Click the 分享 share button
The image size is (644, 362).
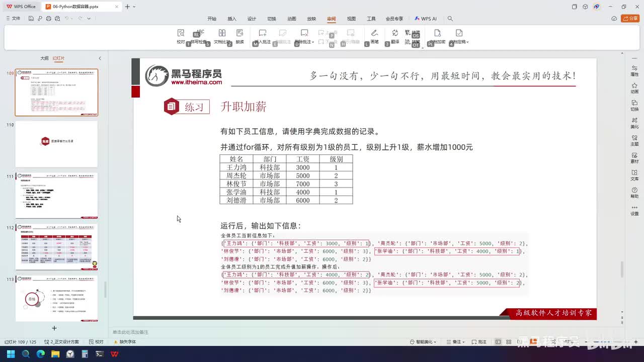tap(630, 19)
